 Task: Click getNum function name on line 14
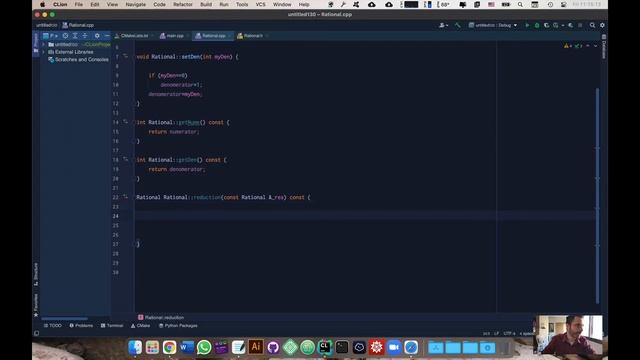pos(189,122)
